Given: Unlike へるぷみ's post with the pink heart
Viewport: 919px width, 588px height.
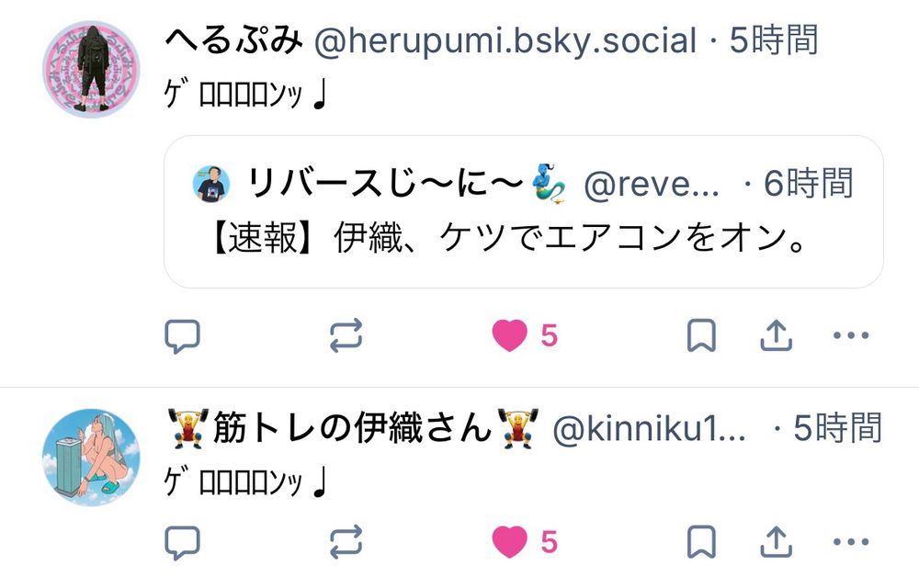Looking at the screenshot, I should [509, 335].
